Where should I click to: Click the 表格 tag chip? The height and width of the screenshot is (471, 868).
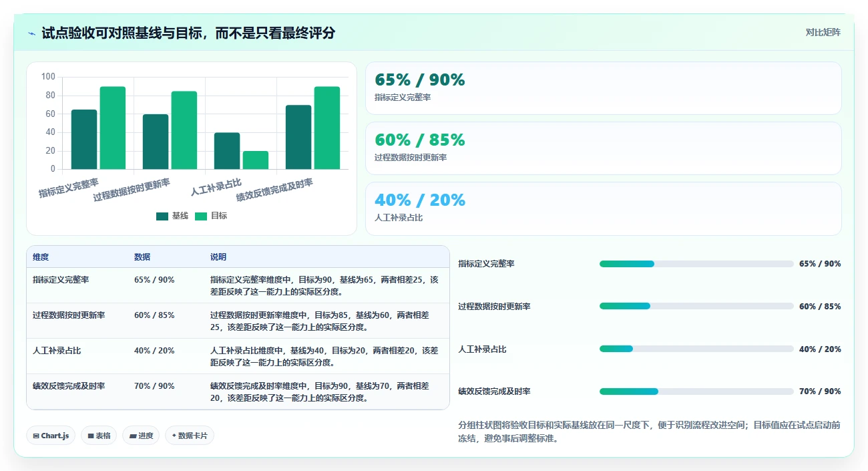coord(99,436)
